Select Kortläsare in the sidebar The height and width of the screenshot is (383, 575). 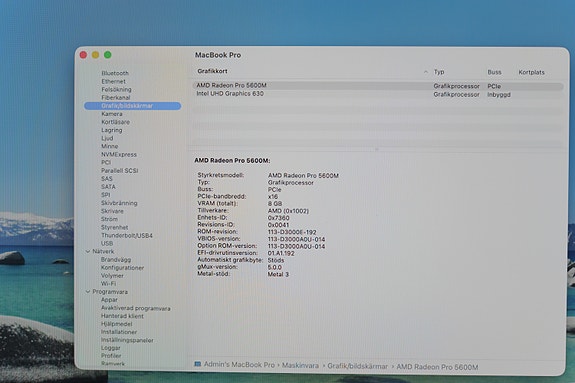point(115,122)
